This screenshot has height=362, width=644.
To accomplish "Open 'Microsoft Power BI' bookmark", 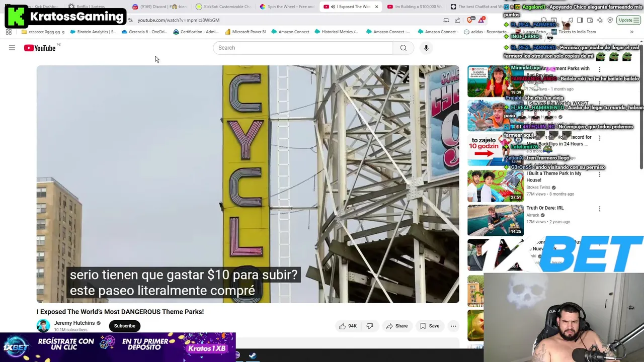I will 245,32.
